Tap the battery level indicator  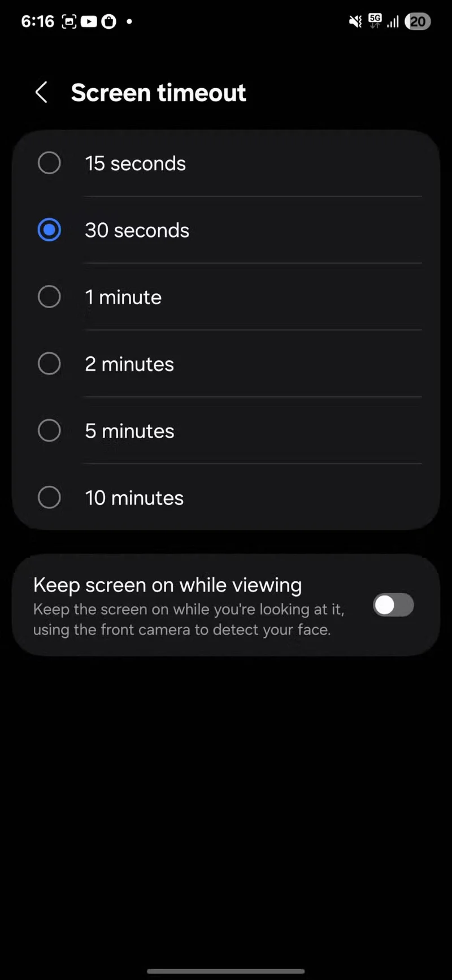[418, 21]
